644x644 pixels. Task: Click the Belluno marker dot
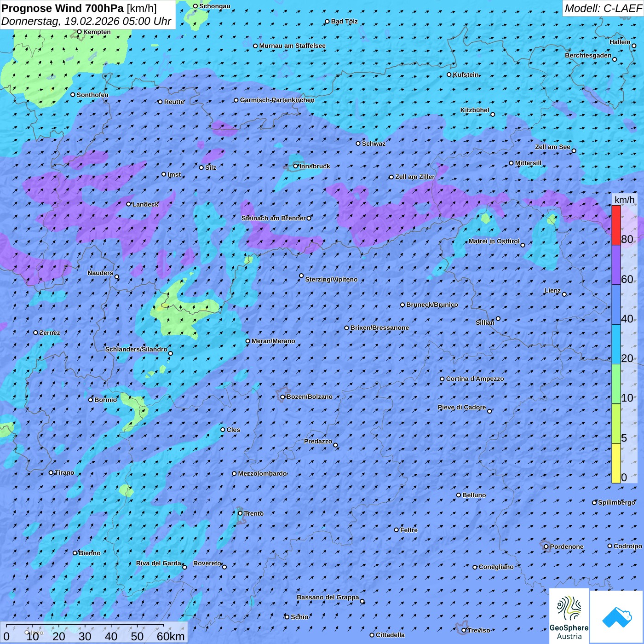point(459,495)
